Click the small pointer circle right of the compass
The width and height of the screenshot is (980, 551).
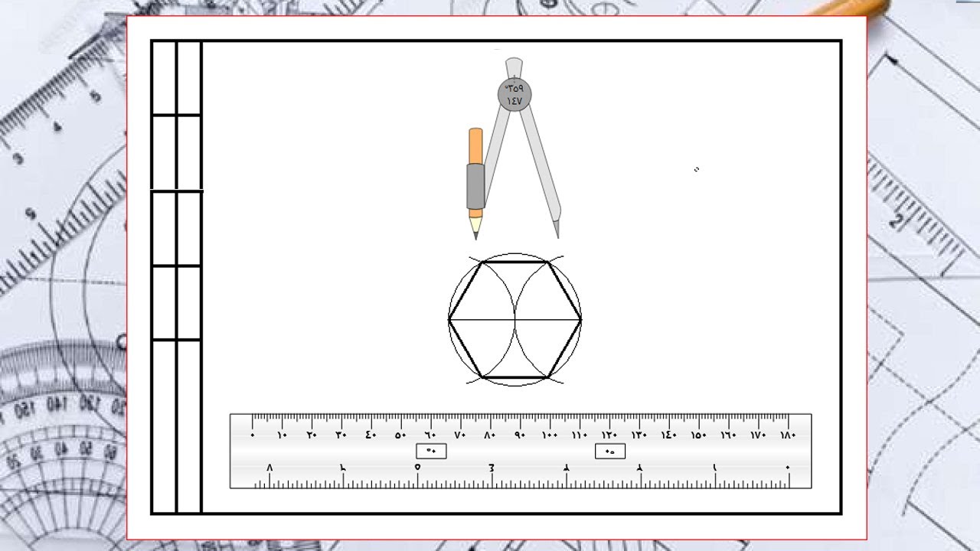(x=697, y=169)
